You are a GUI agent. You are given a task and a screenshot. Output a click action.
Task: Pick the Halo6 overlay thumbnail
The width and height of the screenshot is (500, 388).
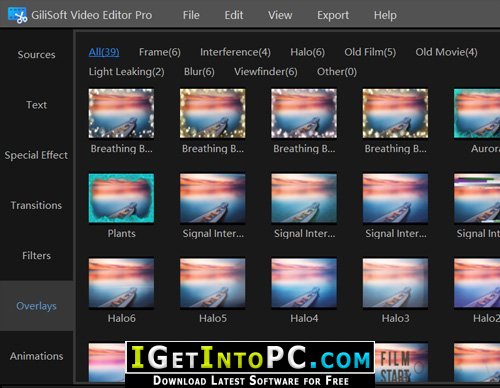pos(121,283)
